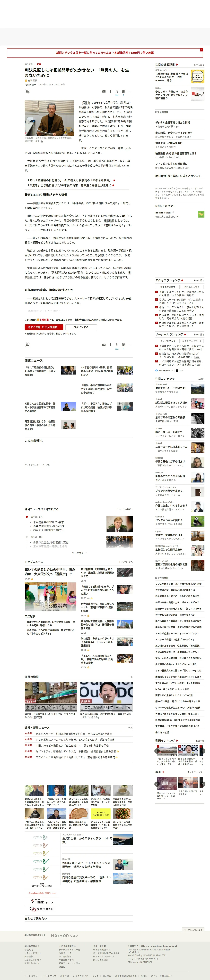Expand もっと見る under the news timeline
The height and width of the screenshot is (980, 210).
click(79, 553)
